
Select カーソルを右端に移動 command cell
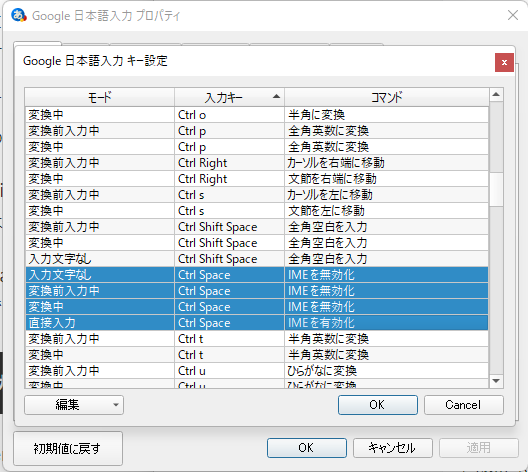point(387,163)
